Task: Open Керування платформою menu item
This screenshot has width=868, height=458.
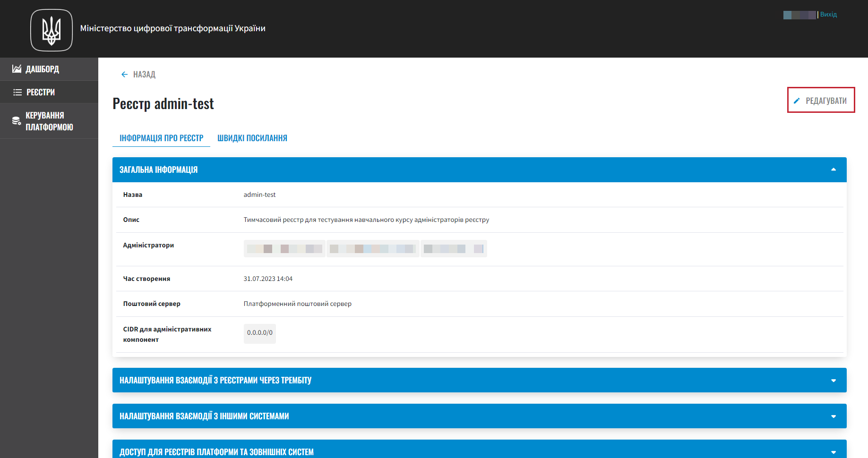Action: [x=49, y=121]
